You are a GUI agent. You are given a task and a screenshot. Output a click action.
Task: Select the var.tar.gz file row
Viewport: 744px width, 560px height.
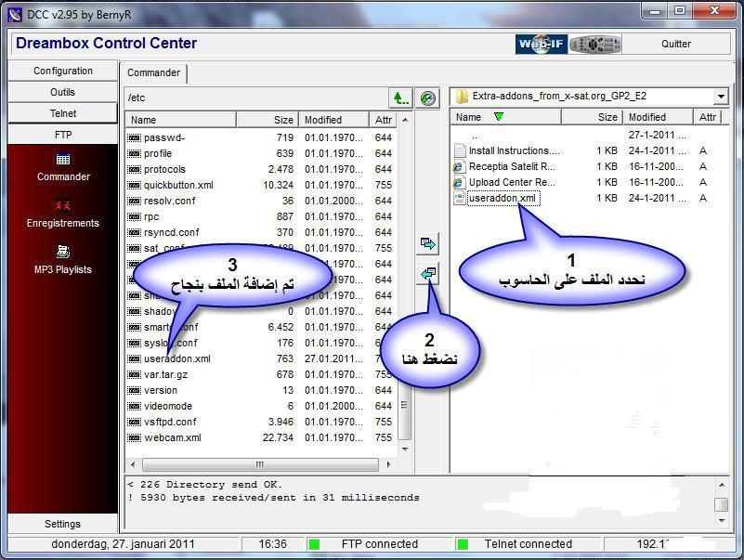261,374
